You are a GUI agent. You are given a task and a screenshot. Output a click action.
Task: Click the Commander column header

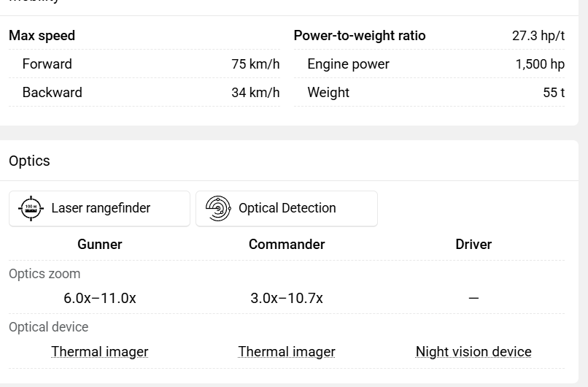click(x=287, y=245)
